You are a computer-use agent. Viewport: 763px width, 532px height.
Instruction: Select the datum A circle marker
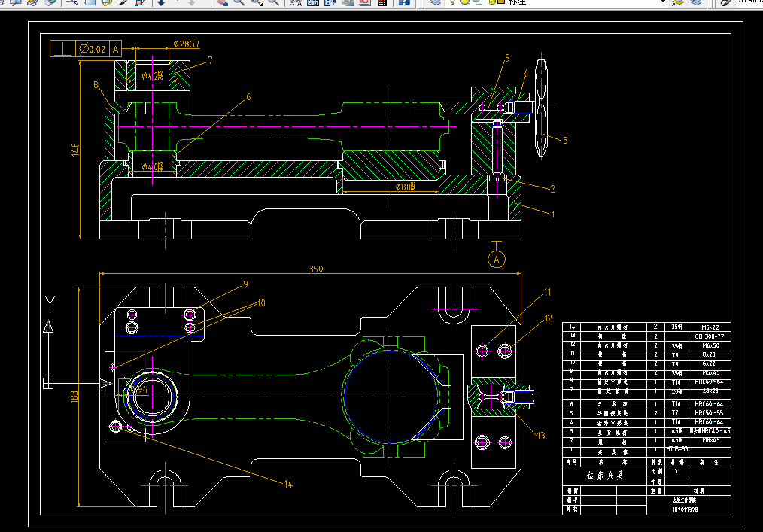click(x=496, y=259)
